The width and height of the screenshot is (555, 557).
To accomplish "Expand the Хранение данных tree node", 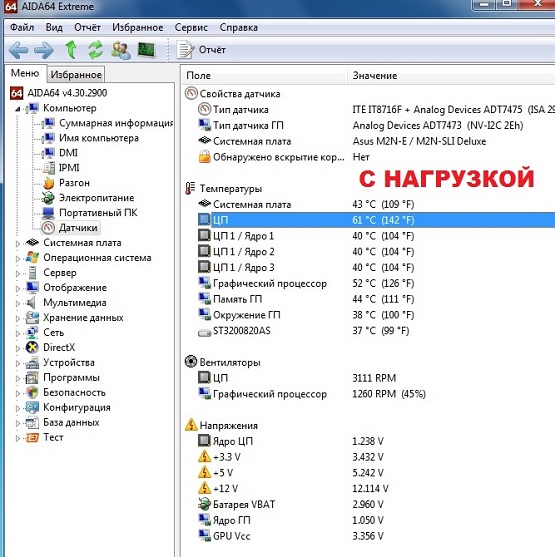I will 18,319.
